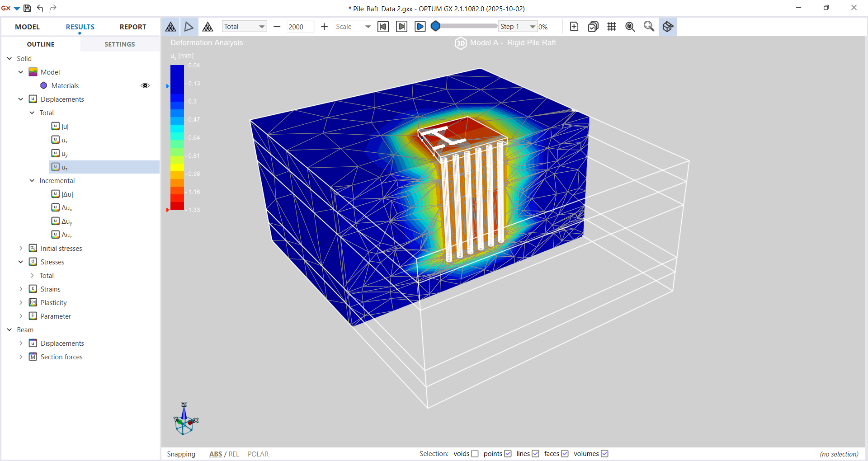Click the Undo arrow icon
The image size is (868, 461).
(x=40, y=8)
